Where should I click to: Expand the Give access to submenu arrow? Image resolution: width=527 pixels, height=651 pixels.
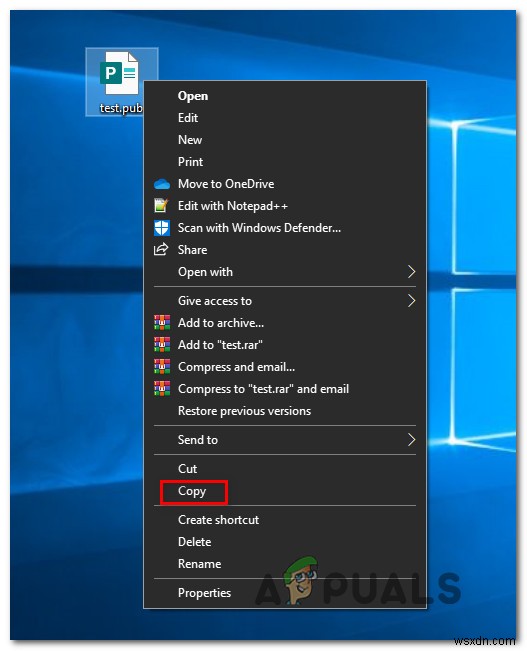411,301
